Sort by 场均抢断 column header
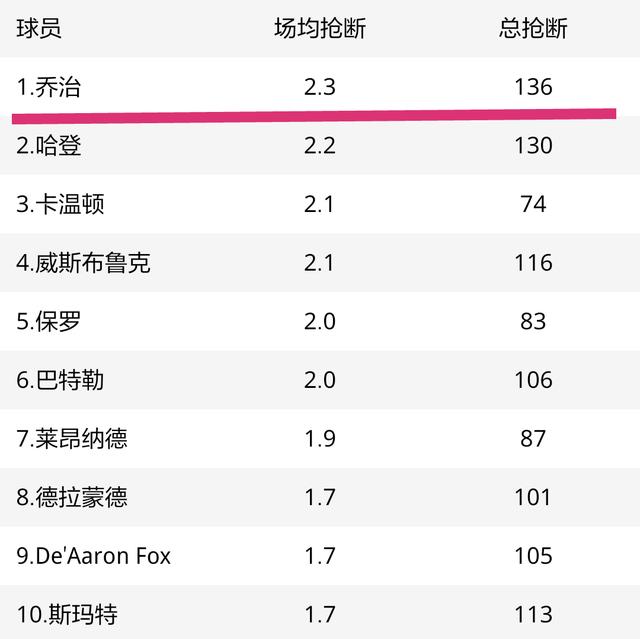Image resolution: width=640 pixels, height=639 pixels. (x=320, y=29)
